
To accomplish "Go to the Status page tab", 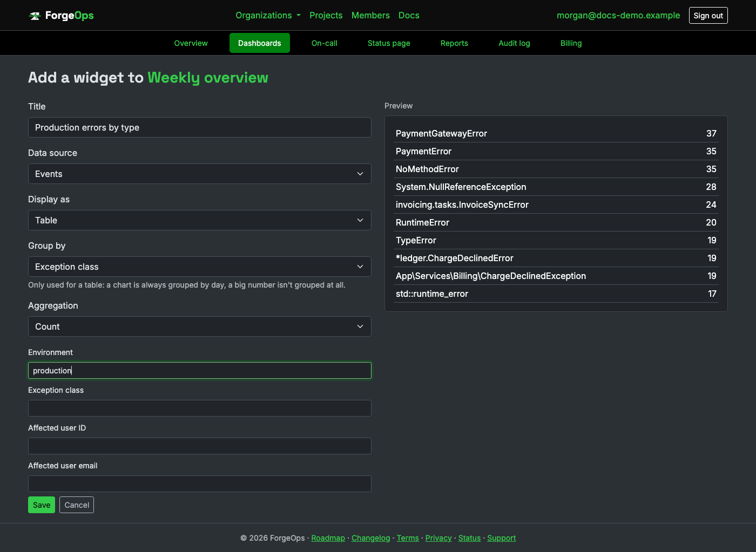I will 389,43.
